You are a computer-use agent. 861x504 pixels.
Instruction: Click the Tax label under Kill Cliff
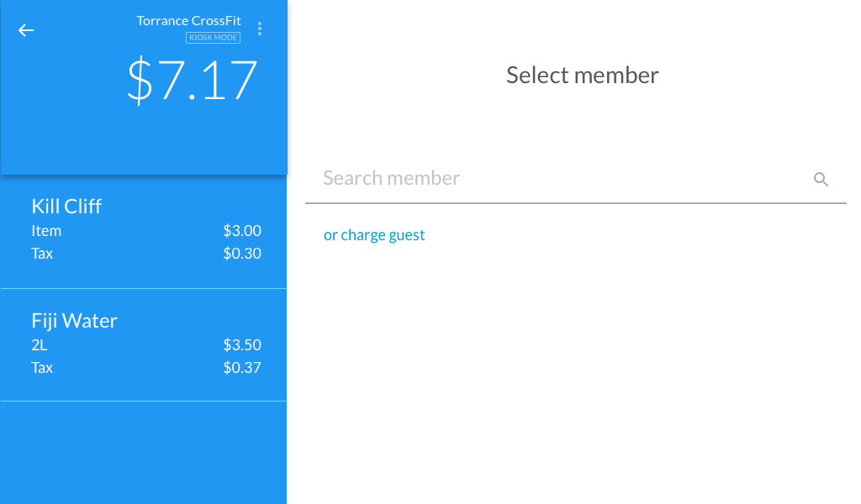click(42, 254)
